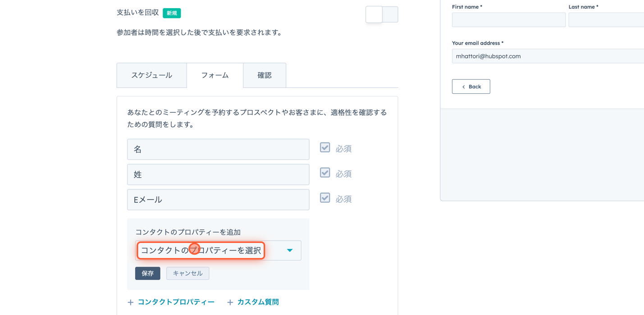644x315 pixels.
Task: Click the Eメール form field
Action: coord(218,200)
